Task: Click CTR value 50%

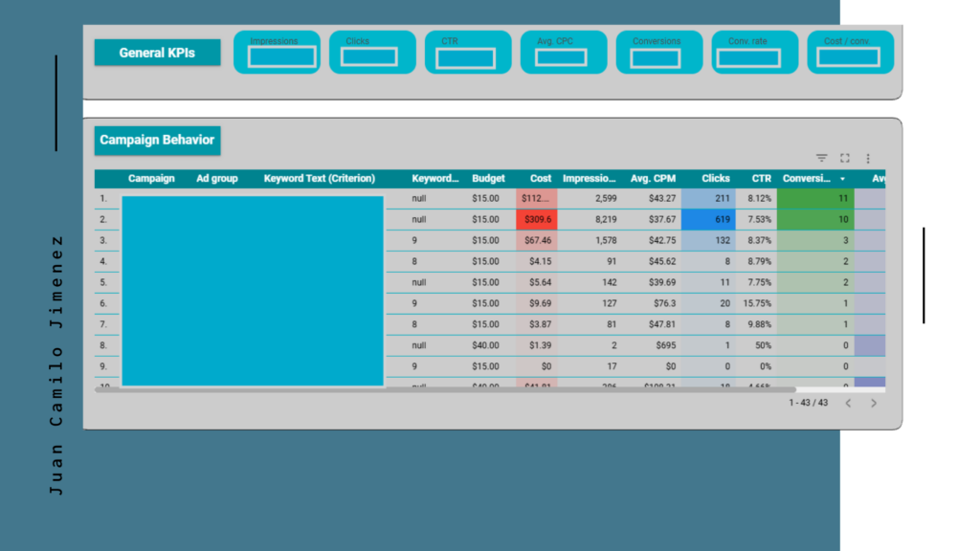Action: tap(763, 345)
